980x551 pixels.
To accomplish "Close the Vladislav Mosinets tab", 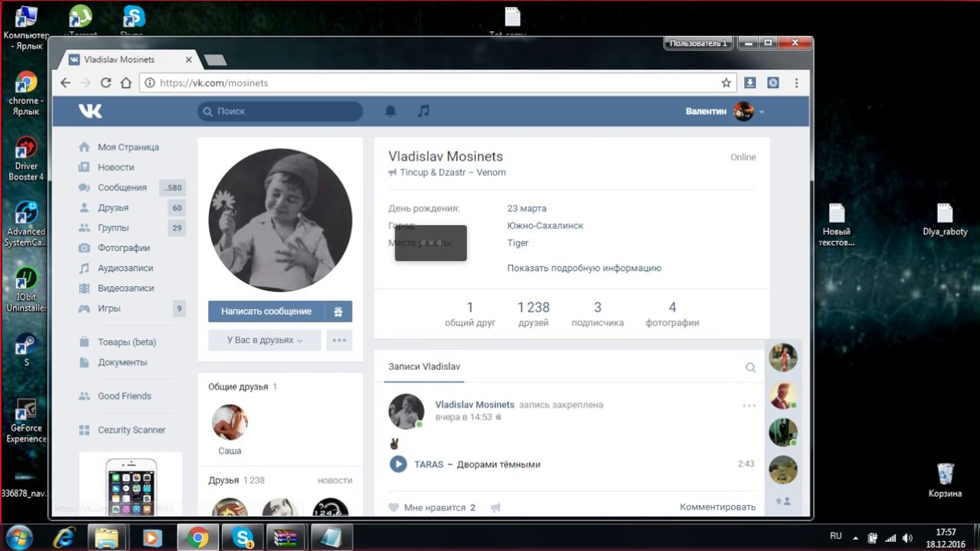I will [189, 60].
